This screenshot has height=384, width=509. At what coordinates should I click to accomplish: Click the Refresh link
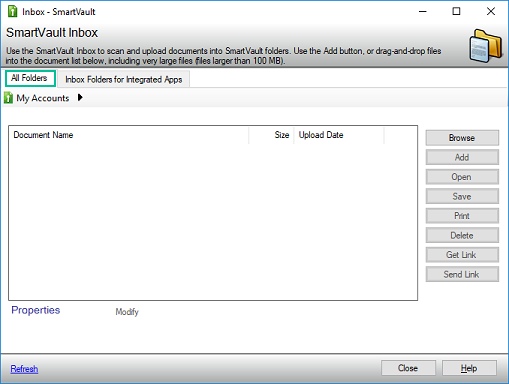click(24, 369)
